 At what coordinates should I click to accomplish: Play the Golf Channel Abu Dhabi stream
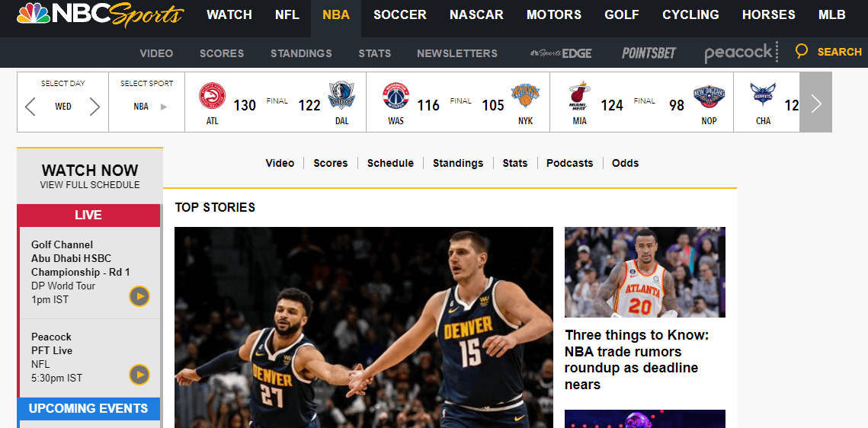[x=139, y=296]
